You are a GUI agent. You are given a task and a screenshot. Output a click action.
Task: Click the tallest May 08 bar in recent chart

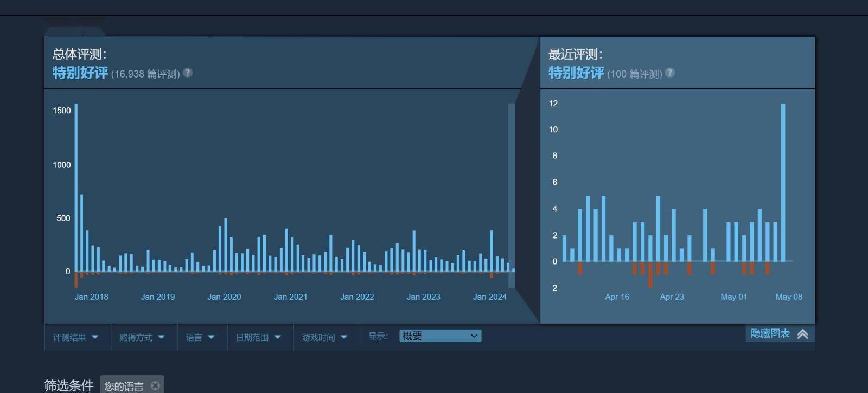point(783,183)
